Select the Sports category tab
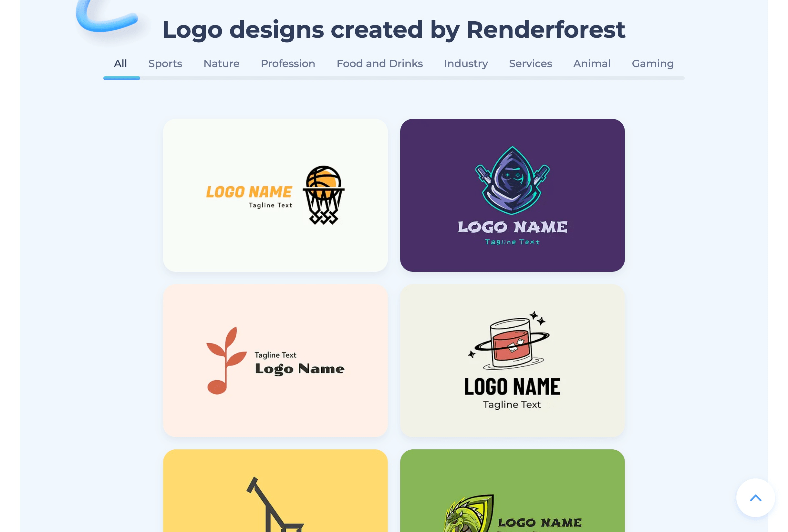This screenshot has height=532, width=788. click(165, 64)
